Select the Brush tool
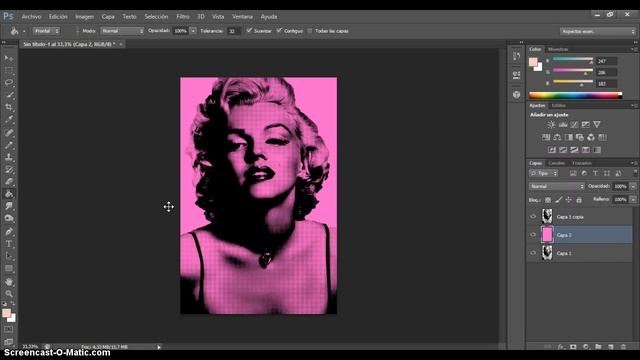 9,145
